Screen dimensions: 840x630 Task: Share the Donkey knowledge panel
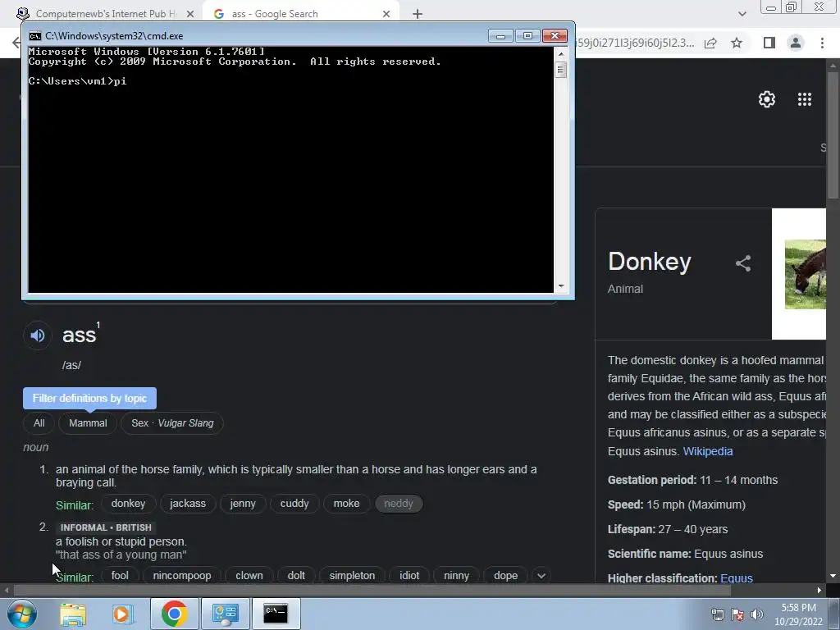[743, 263]
